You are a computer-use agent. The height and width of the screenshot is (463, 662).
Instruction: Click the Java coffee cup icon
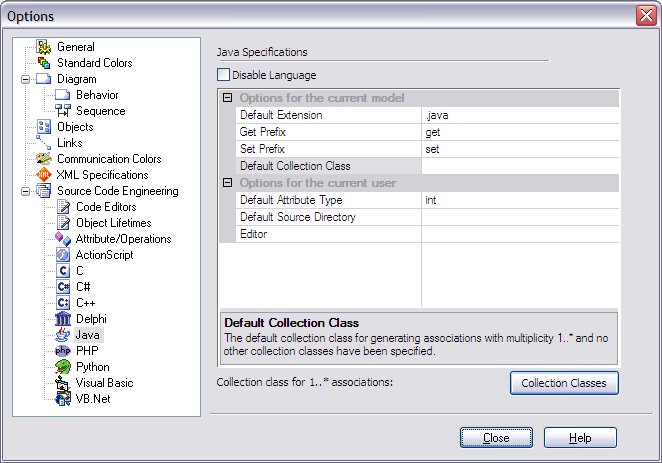coord(63,335)
